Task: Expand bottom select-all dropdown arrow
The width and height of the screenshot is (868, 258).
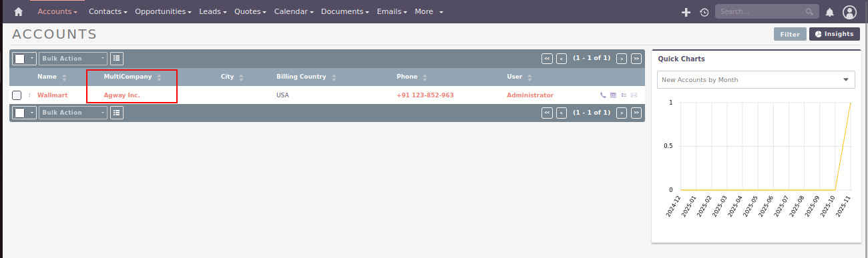Action: [31, 113]
